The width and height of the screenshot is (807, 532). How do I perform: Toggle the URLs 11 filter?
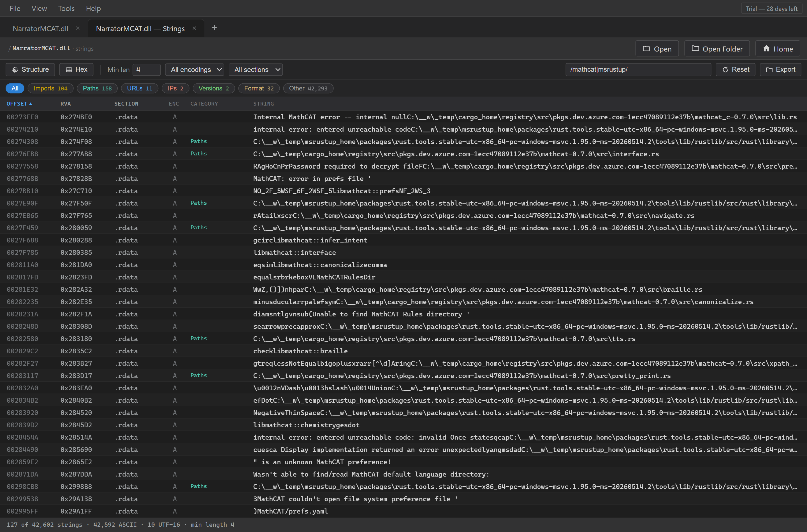(140, 88)
